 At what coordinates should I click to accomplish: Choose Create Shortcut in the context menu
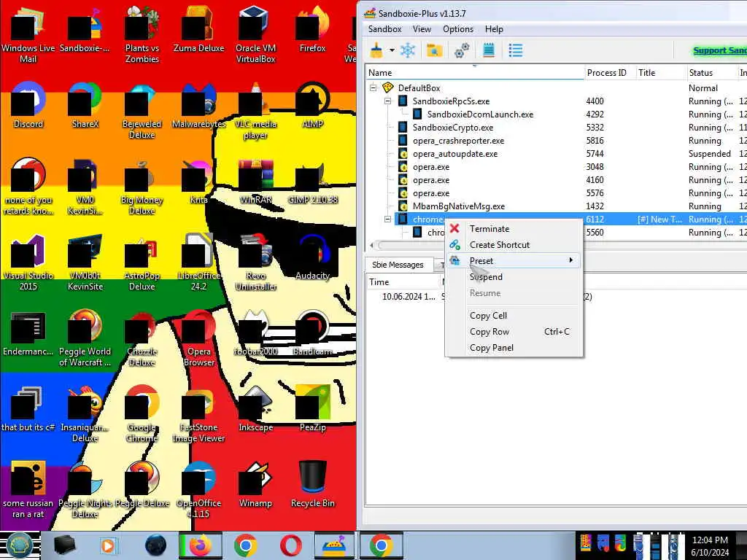514,245
